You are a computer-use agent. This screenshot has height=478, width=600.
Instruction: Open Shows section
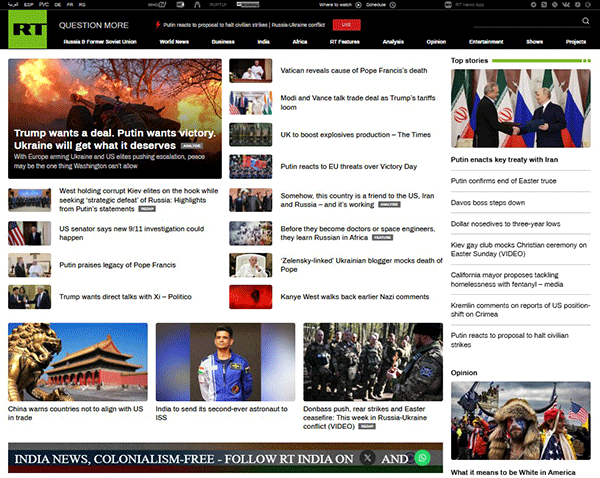pyautogui.click(x=534, y=42)
